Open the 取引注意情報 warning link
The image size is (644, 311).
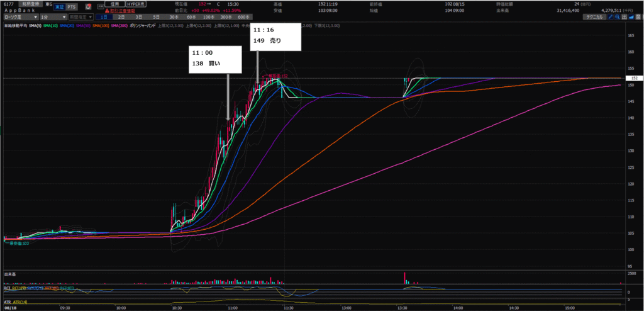[123, 11]
